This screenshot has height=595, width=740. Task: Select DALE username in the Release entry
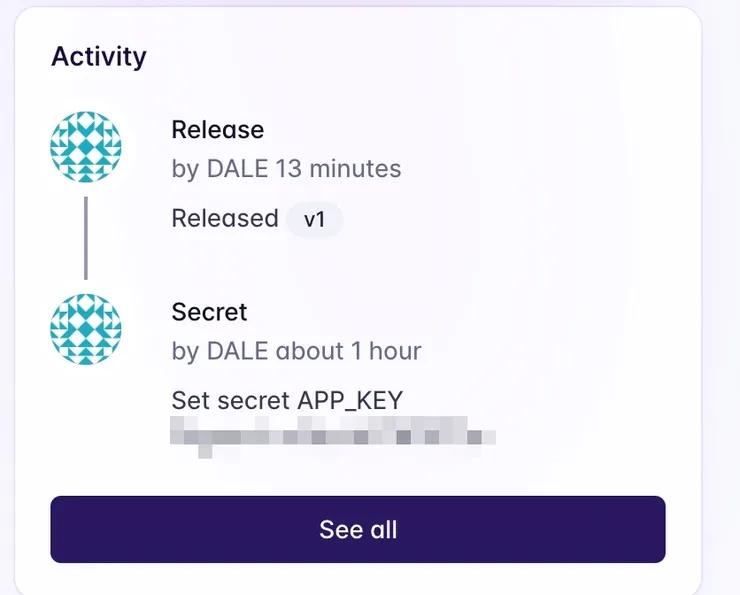click(x=237, y=169)
